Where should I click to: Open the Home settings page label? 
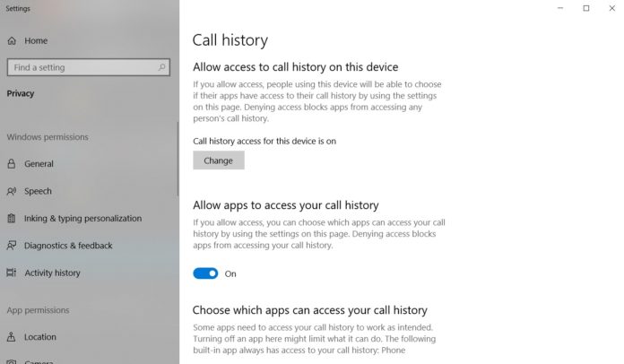pyautogui.click(x=36, y=40)
